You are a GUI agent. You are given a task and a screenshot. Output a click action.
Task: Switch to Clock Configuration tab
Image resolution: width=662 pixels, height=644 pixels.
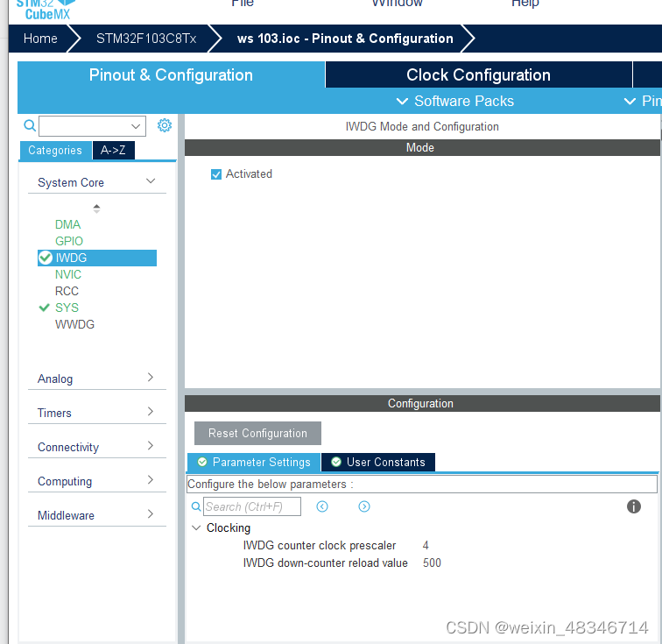coord(478,74)
